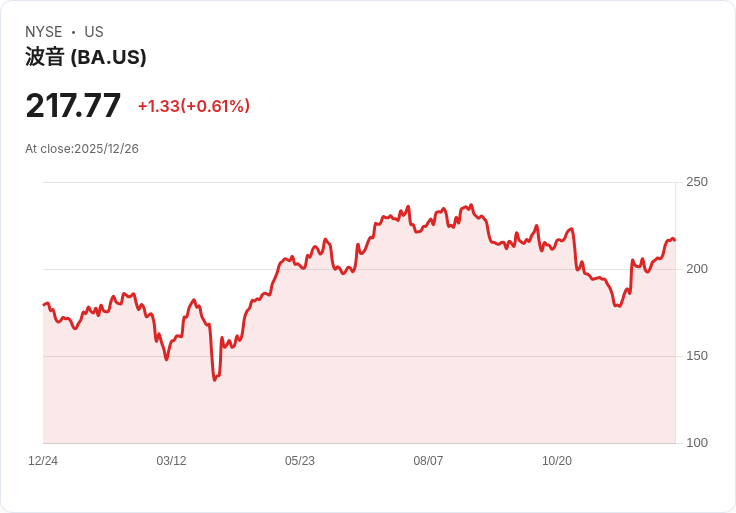736x513 pixels.
Task: Click the 100 y-axis price label
Action: [x=697, y=443]
